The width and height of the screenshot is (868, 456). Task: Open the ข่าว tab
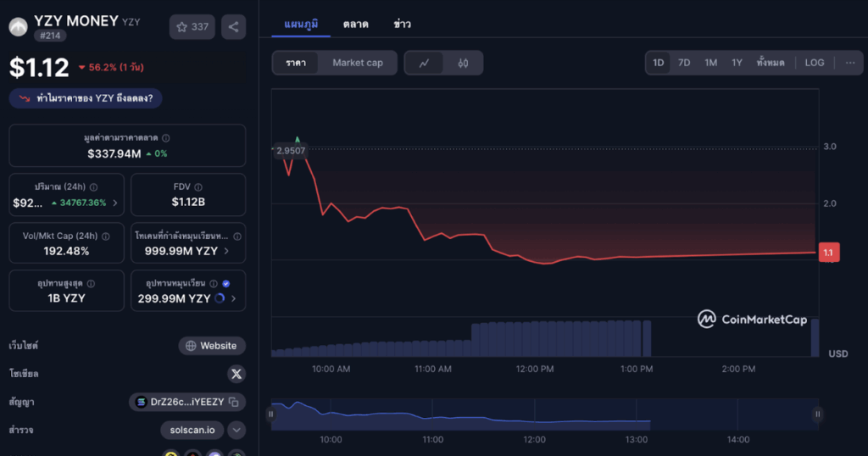coord(402,25)
